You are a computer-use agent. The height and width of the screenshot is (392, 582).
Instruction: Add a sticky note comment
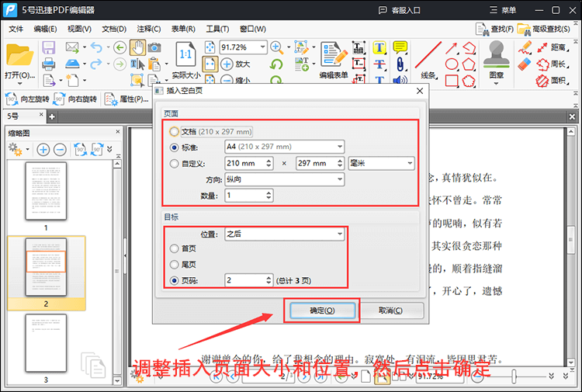click(400, 47)
